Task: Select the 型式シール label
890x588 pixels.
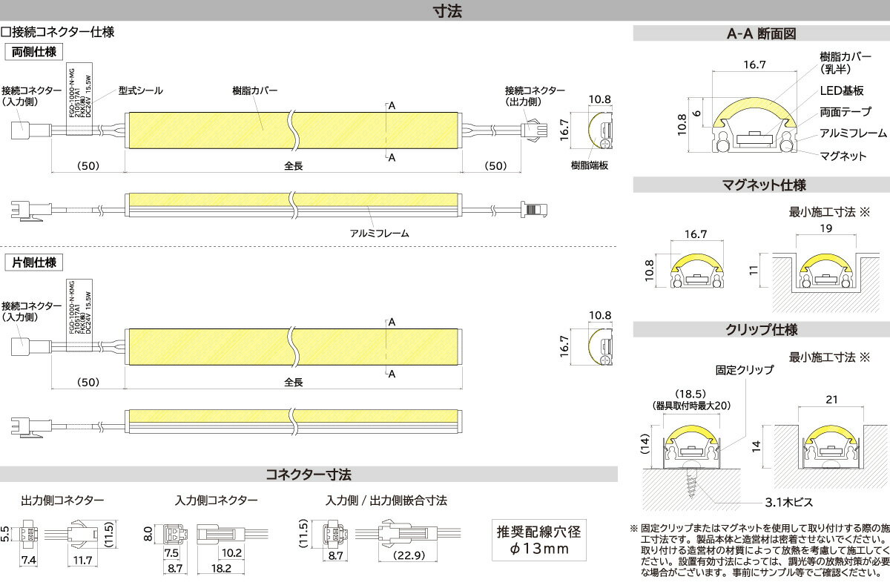Action: click(140, 90)
